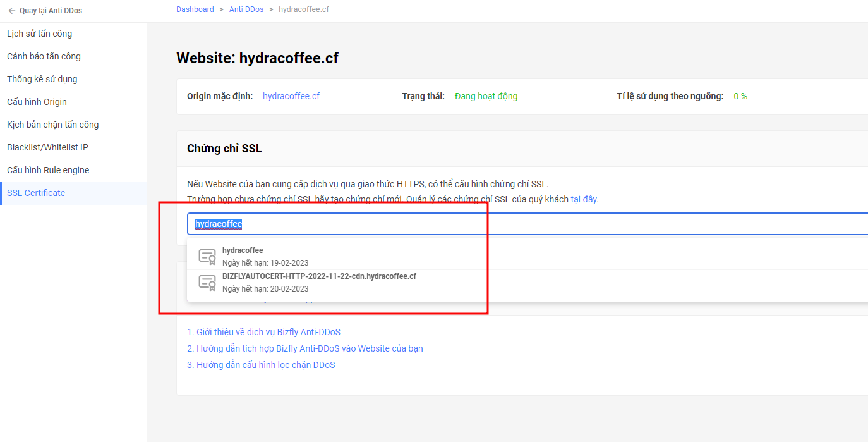This screenshot has height=442, width=868.
Task: Click 'Website: hydracoffee.cf' heading
Action: point(258,58)
